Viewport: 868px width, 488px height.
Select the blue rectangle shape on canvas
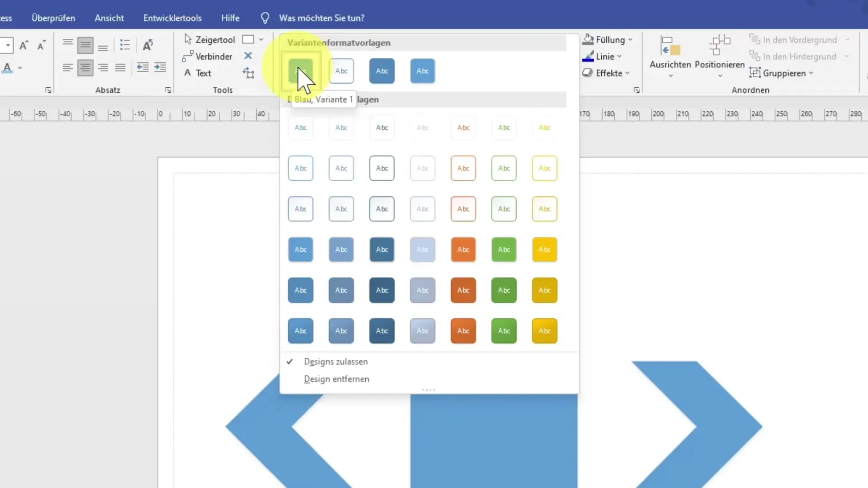click(x=494, y=441)
